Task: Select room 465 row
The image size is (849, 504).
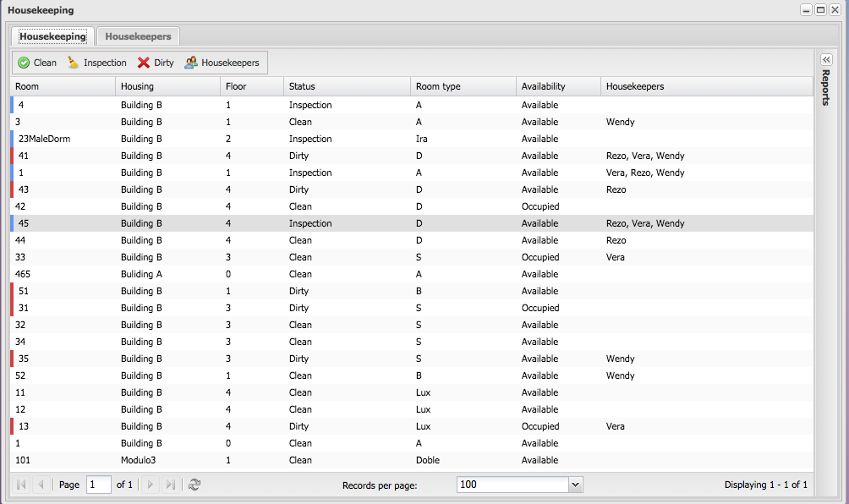Action: click(x=412, y=274)
